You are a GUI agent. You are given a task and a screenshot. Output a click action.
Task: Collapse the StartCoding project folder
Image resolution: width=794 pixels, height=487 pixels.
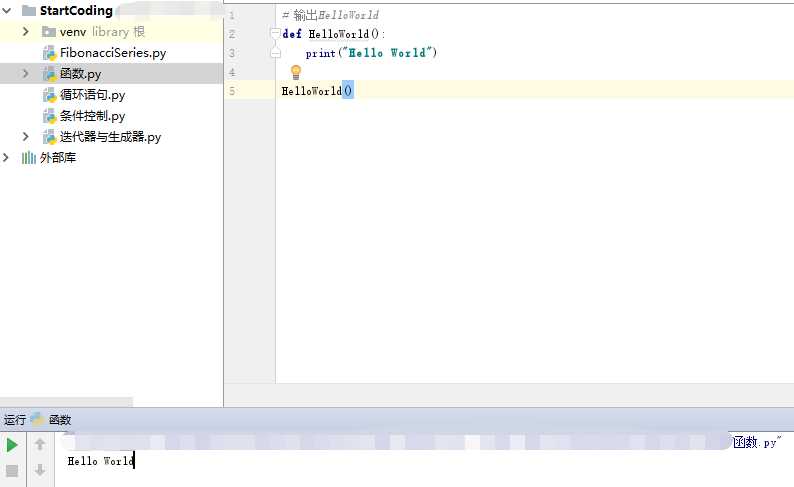pyautogui.click(x=7, y=10)
